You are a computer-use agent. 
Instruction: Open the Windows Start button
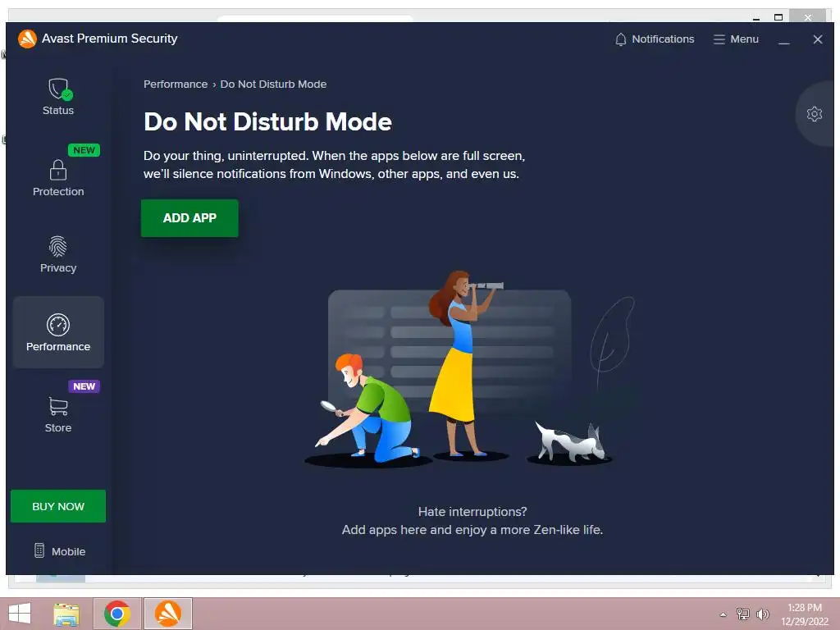(20, 614)
